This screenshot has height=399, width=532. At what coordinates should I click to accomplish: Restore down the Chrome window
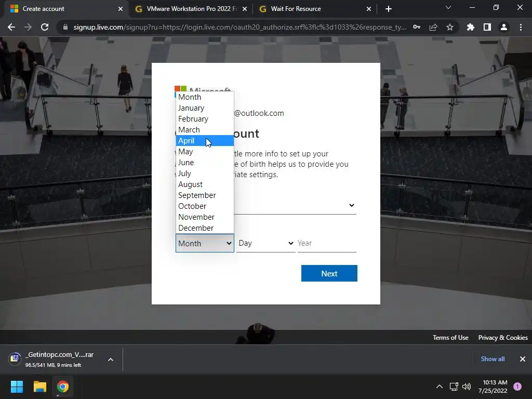[496, 7]
